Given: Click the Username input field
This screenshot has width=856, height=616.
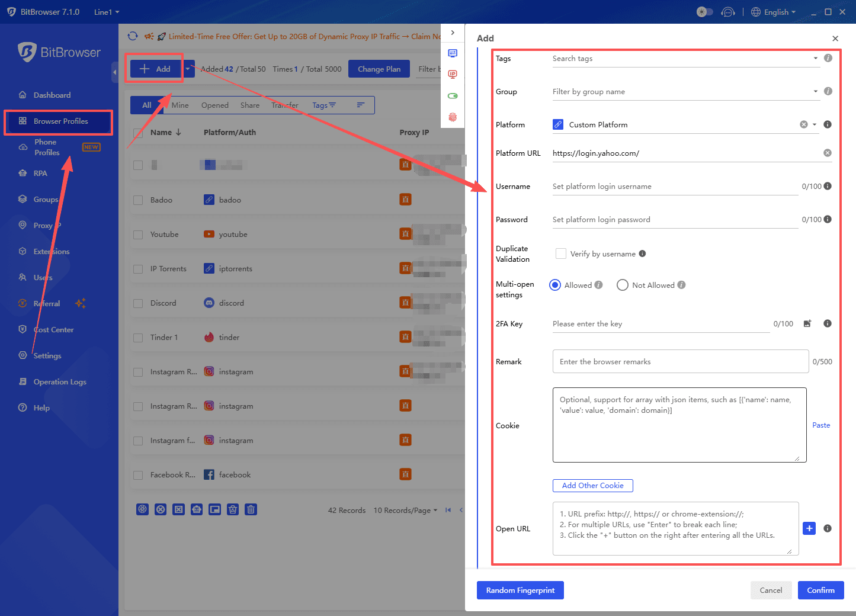Looking at the screenshot, I should [674, 187].
